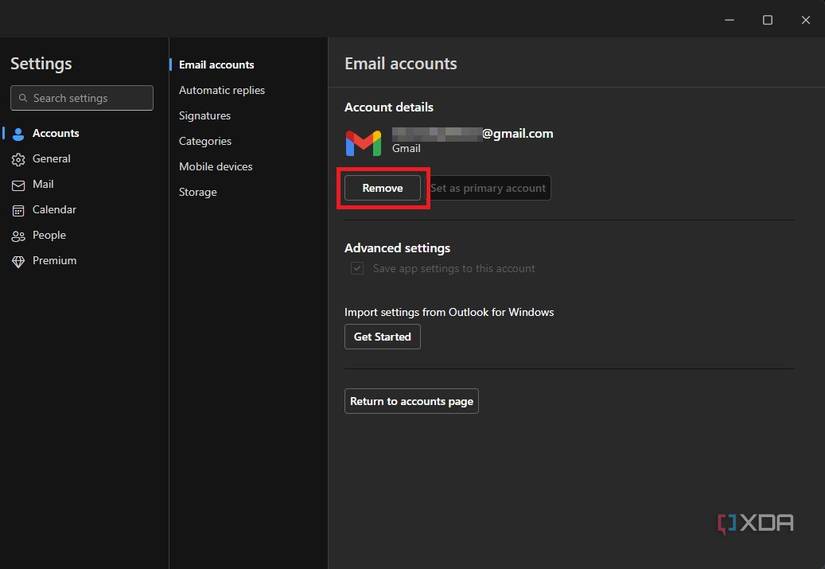Viewport: 825px width, 569px height.
Task: Click the Accounts person icon
Action: pyautogui.click(x=18, y=134)
